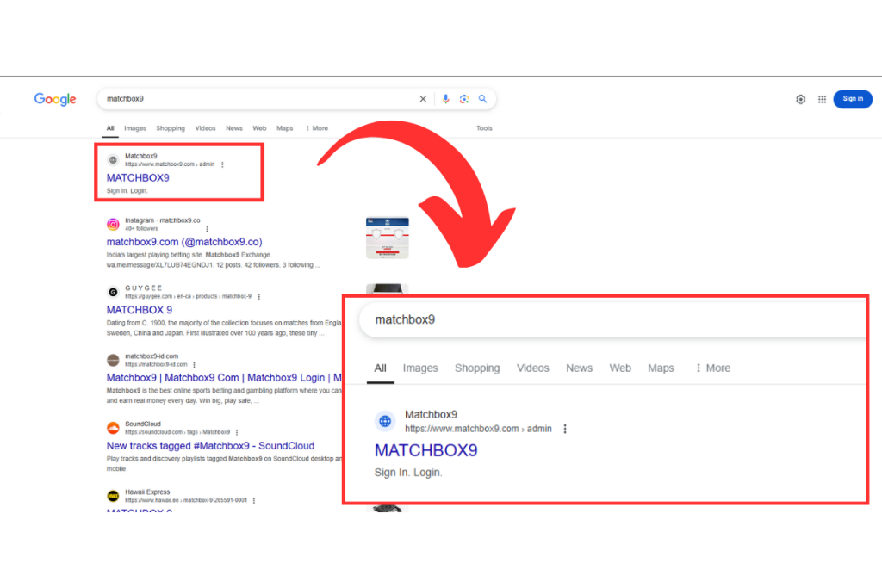The width and height of the screenshot is (882, 588).
Task: Open the Google apps grid icon
Action: [822, 100]
